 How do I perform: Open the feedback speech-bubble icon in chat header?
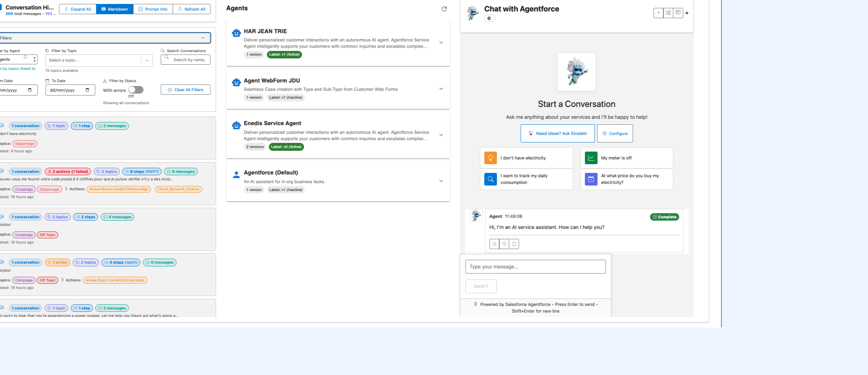click(678, 13)
